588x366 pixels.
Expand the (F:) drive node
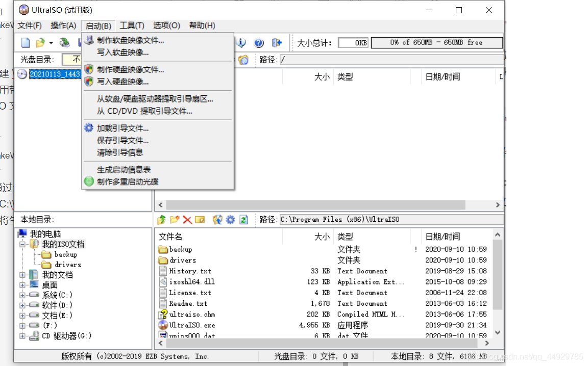(x=22, y=326)
